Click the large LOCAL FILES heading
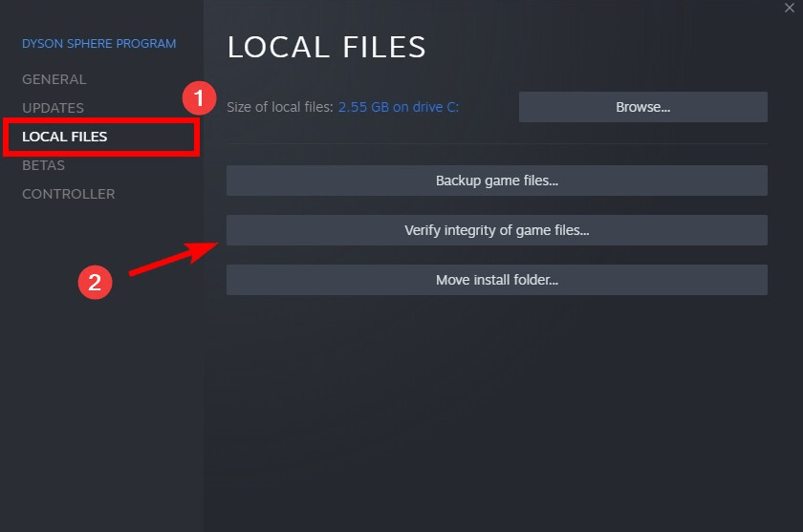803x532 pixels. tap(326, 47)
